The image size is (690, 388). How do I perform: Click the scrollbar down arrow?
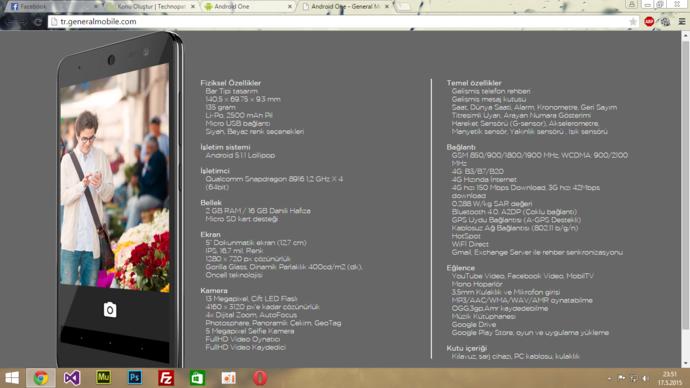[685, 363]
